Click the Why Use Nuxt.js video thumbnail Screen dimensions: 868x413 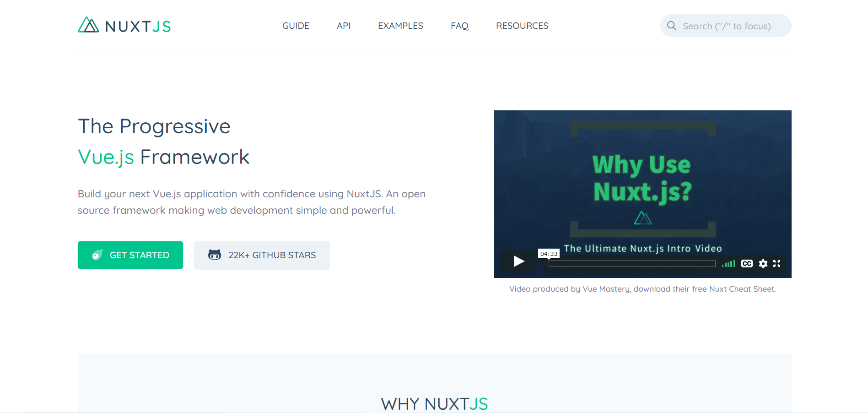642,183
